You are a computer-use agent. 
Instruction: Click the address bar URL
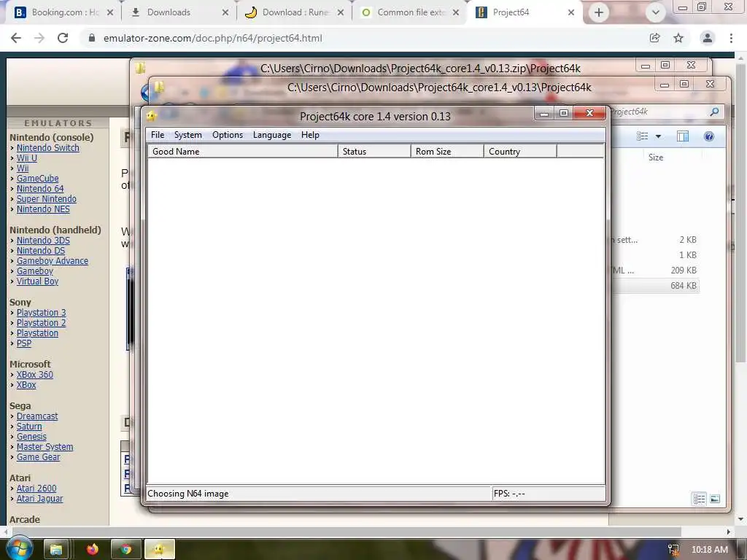coord(213,38)
